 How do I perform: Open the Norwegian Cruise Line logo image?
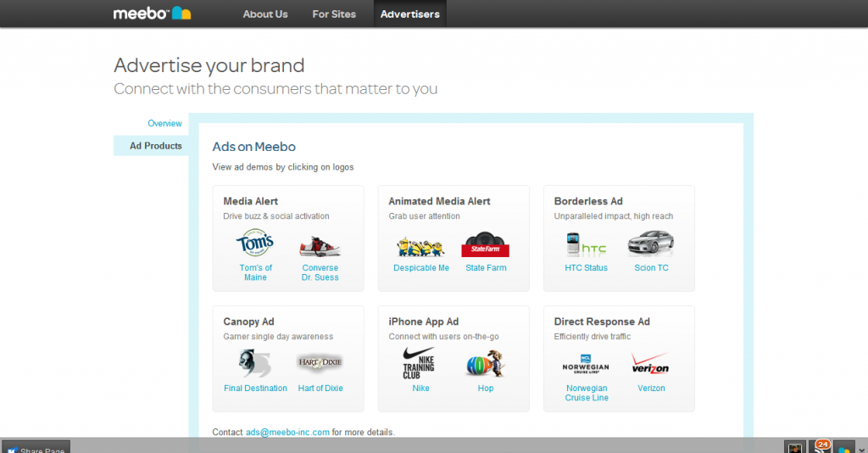point(586,365)
